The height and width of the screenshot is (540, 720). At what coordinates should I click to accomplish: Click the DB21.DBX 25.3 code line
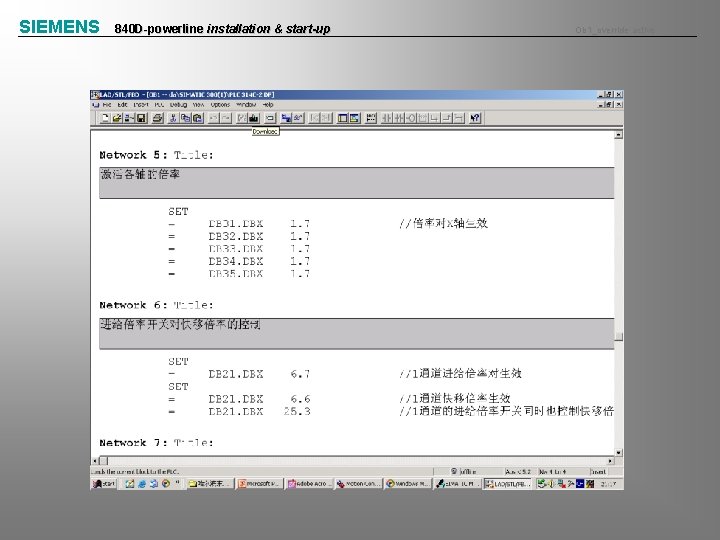coord(239,411)
